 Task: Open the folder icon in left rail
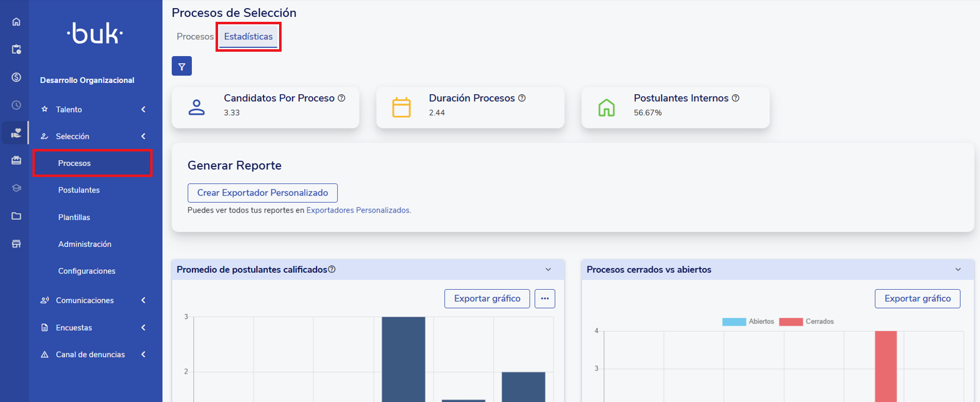click(x=16, y=216)
